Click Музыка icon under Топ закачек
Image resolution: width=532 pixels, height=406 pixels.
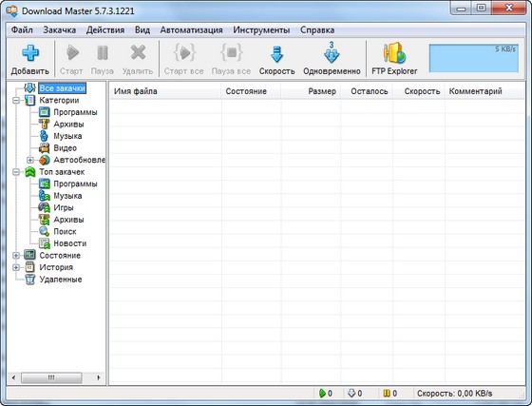44,196
